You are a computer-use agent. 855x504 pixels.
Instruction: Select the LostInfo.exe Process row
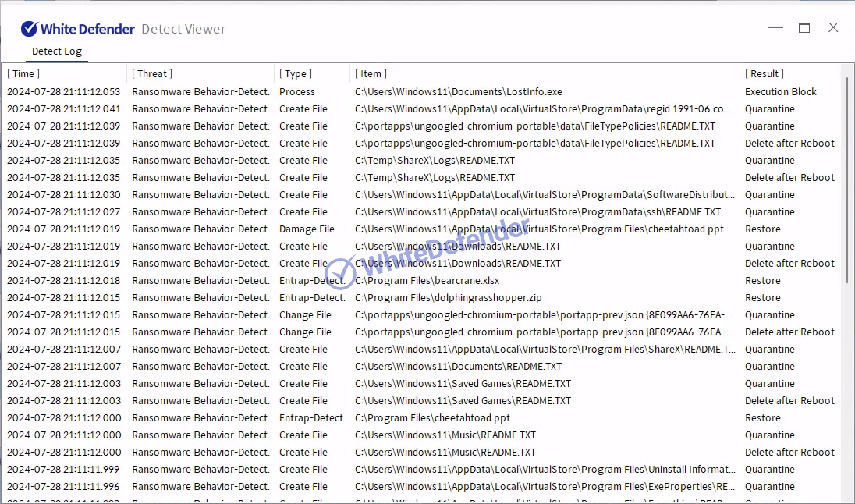(458, 92)
